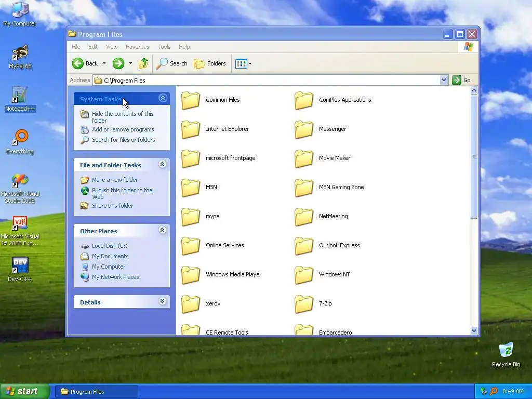Image resolution: width=532 pixels, height=399 pixels.
Task: Click the Go button
Action: 462,80
